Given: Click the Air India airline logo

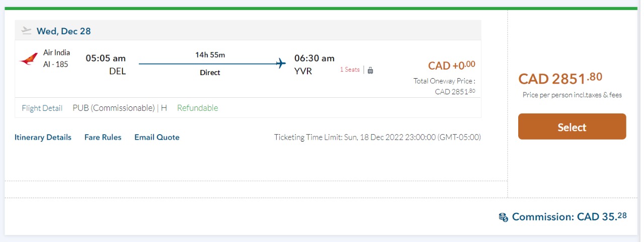Looking at the screenshot, I should pos(28,59).
